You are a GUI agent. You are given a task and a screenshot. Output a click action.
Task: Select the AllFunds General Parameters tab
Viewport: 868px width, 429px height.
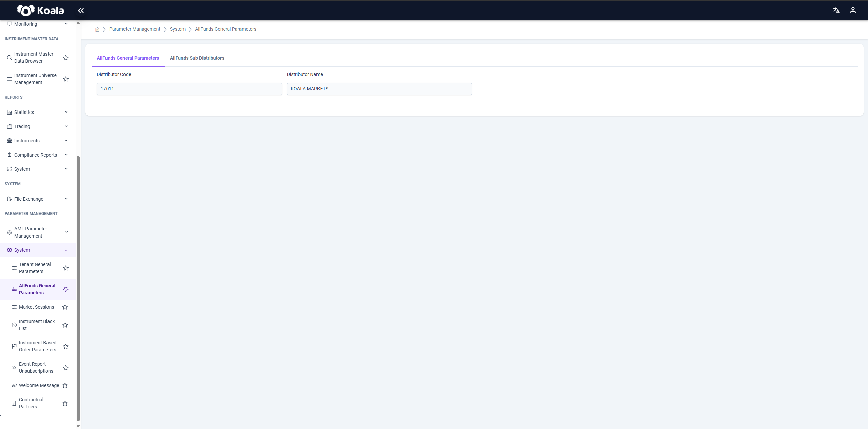(x=128, y=58)
